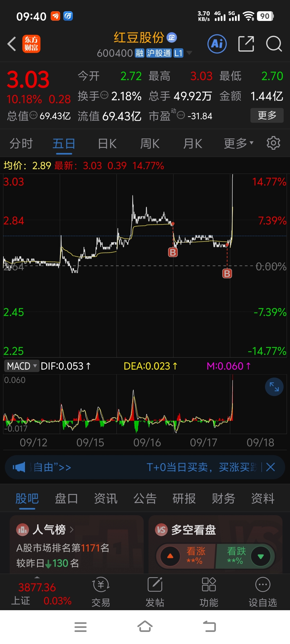Open the search magnifier icon

(274, 44)
